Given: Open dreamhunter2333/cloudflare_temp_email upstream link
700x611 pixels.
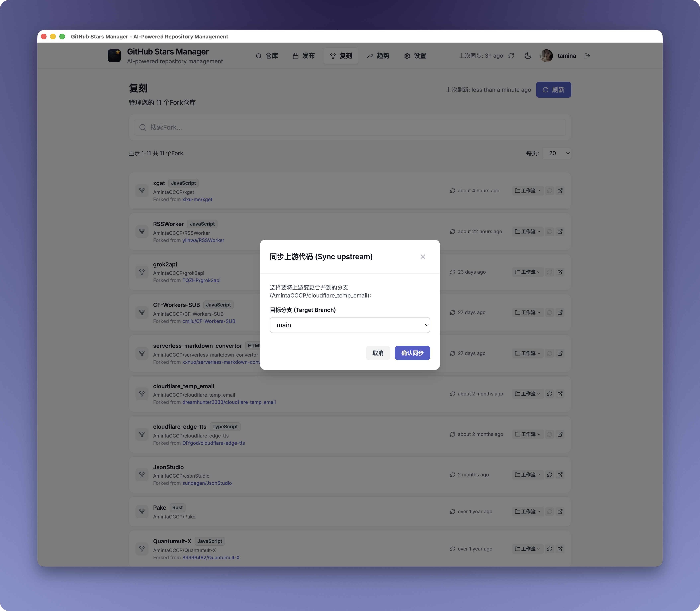Looking at the screenshot, I should tap(229, 402).
